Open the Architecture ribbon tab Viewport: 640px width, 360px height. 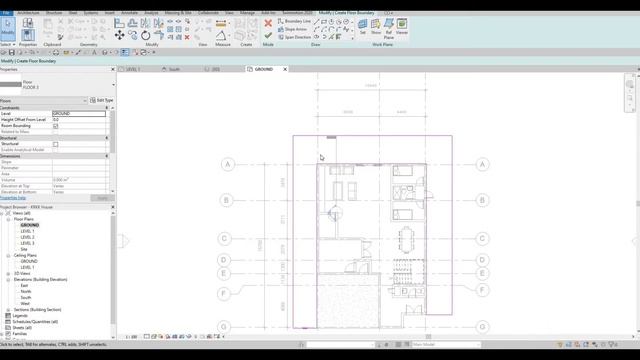coord(28,13)
